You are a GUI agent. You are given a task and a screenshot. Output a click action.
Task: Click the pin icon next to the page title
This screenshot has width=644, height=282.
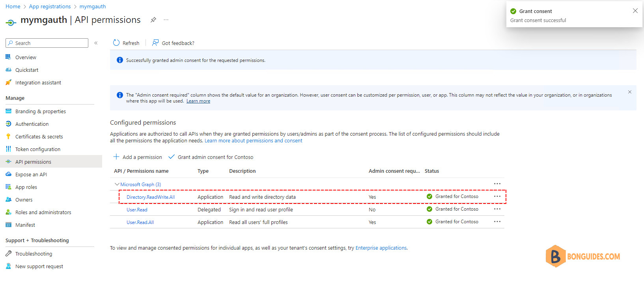(x=153, y=20)
